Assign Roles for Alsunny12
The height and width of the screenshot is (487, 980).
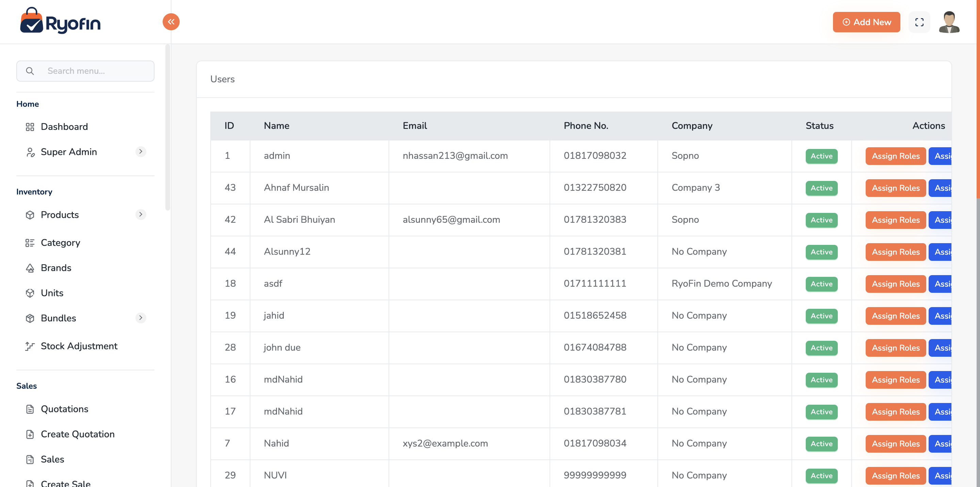click(x=896, y=252)
